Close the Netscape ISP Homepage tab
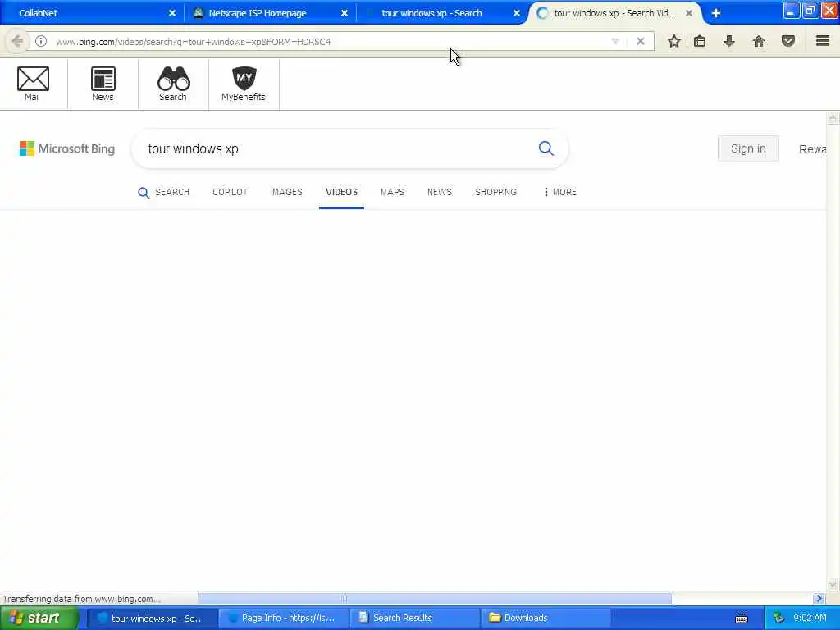 pos(345,13)
